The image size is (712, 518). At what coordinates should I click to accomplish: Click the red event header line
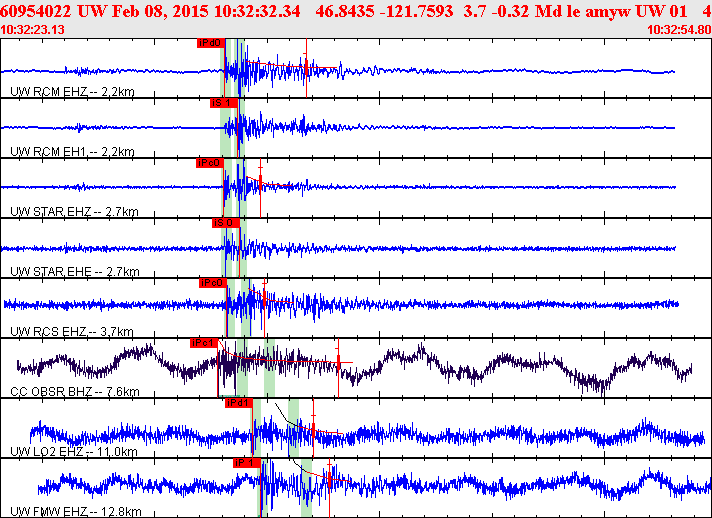point(356,11)
